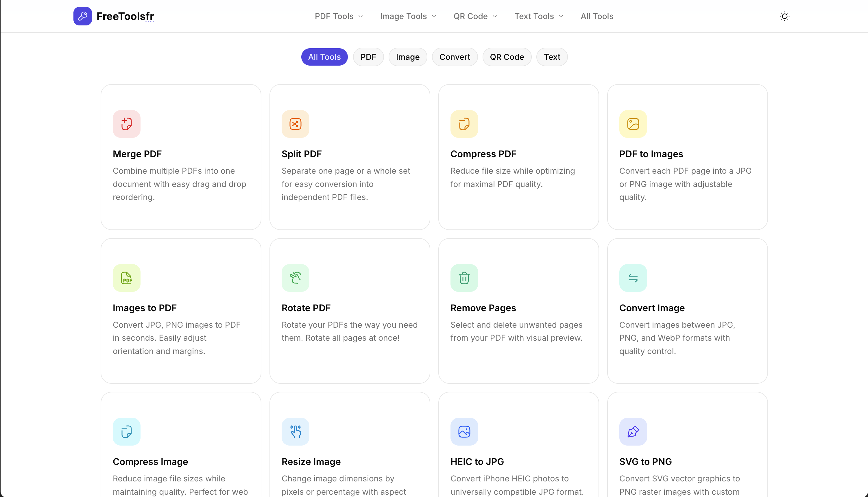
Task: Open the Text Tools dropdown
Action: (538, 16)
